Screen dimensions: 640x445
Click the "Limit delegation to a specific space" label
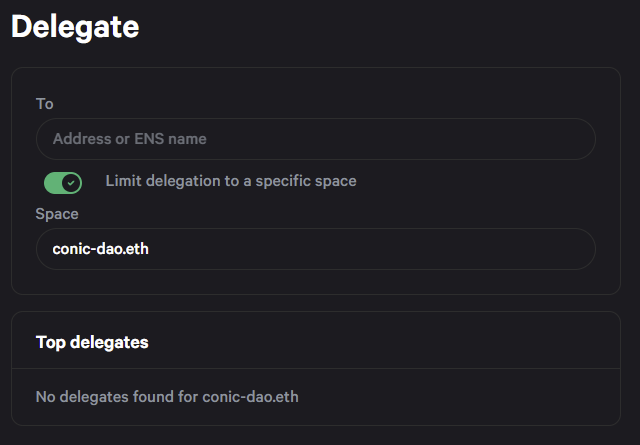point(230,181)
